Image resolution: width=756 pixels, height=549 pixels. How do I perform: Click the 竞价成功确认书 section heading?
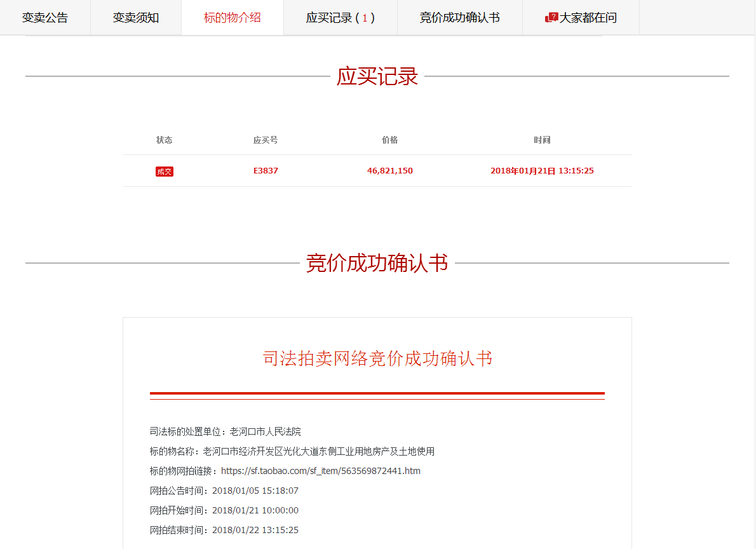click(377, 263)
